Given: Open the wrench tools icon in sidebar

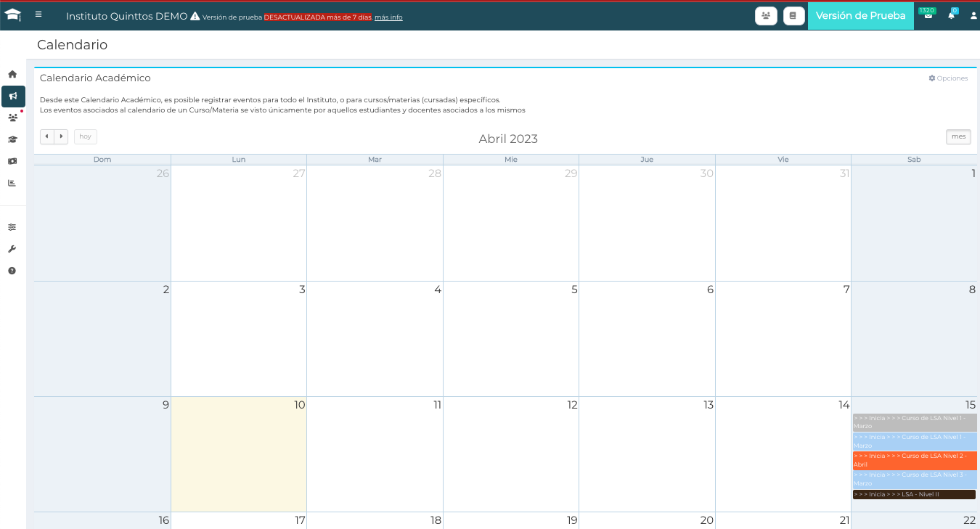Looking at the screenshot, I should tap(12, 249).
